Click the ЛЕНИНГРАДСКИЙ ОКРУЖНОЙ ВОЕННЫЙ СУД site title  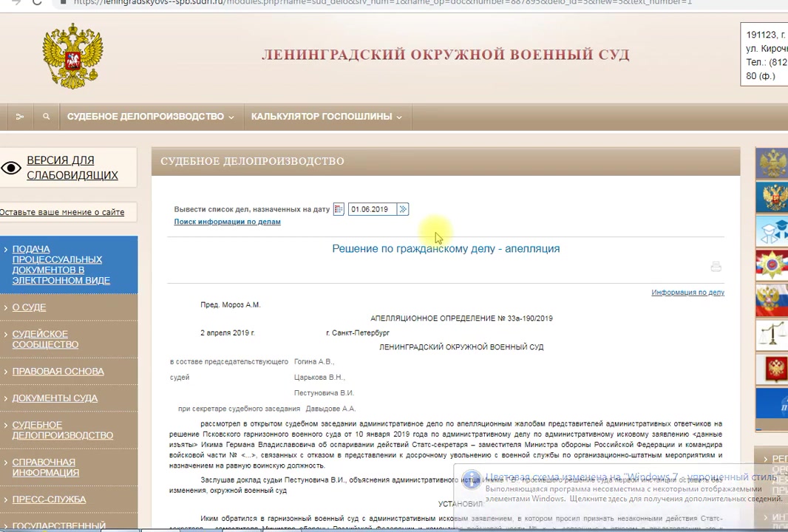[445, 54]
